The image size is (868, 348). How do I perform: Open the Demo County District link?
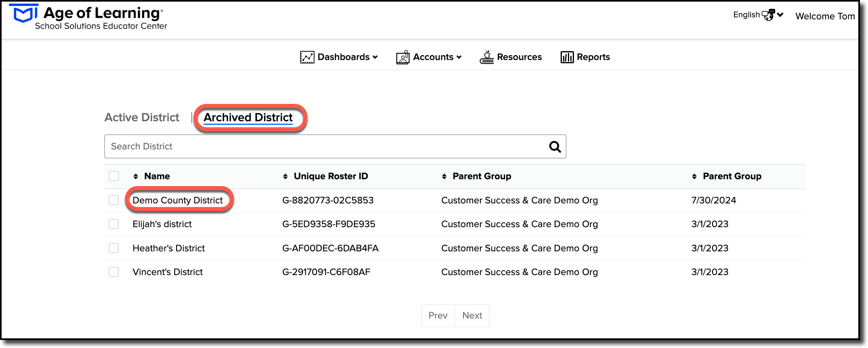pyautogui.click(x=177, y=200)
